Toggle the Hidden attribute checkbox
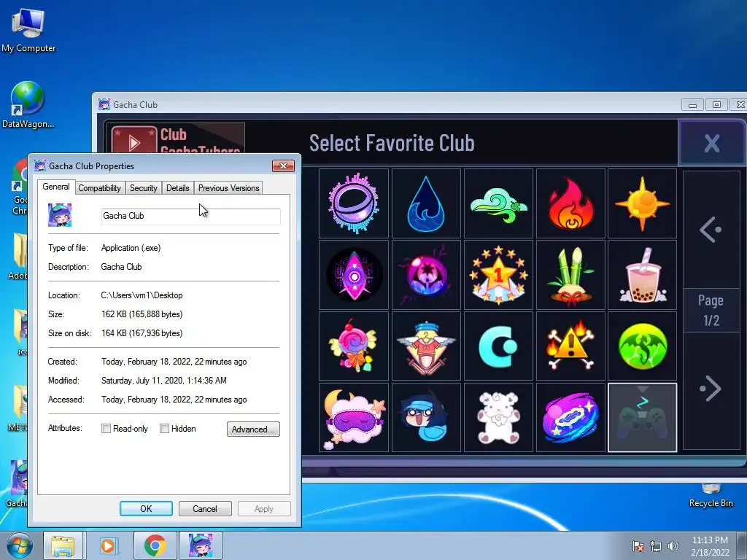Screen dimensions: 747x560 click(x=164, y=429)
